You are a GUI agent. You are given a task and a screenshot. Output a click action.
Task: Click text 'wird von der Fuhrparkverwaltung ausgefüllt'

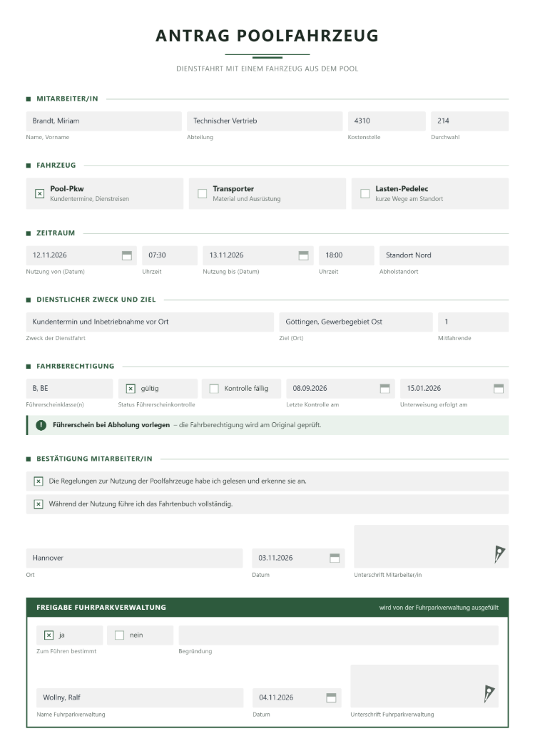point(439,608)
